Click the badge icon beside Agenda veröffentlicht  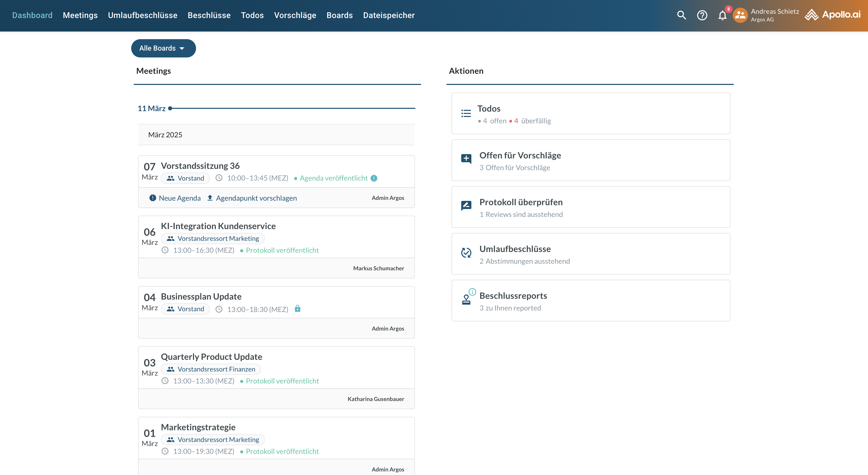pos(374,178)
